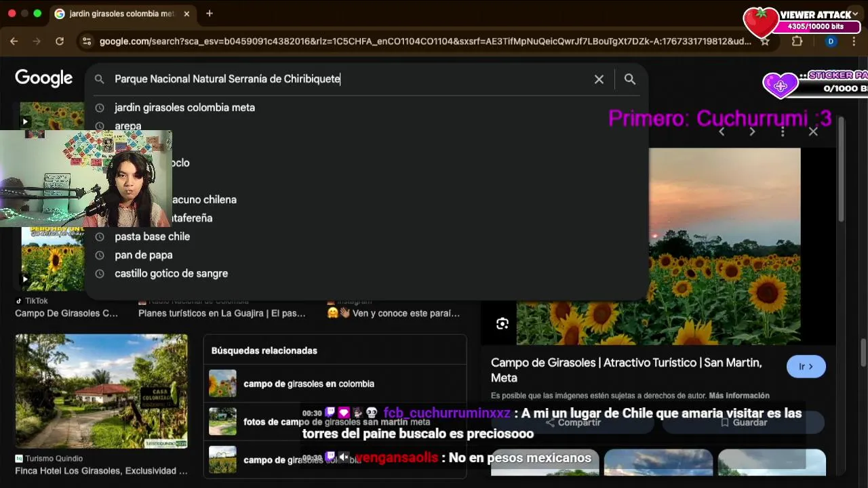The image size is (868, 488).
Task: Search this image with the Lens icon
Action: point(502,324)
